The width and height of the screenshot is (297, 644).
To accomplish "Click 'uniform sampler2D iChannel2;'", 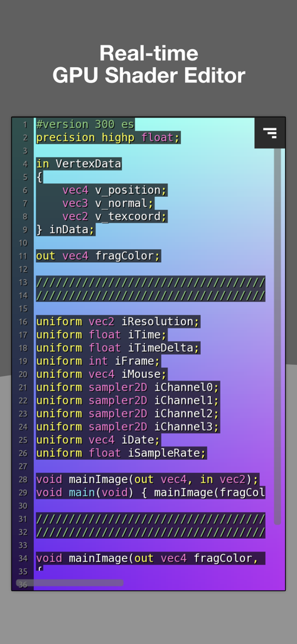I will tap(127, 414).
